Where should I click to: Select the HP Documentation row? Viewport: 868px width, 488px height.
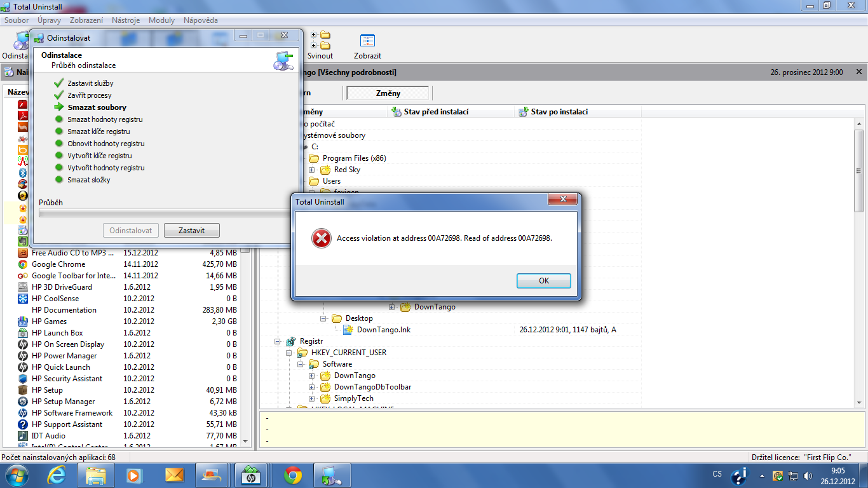(127, 310)
